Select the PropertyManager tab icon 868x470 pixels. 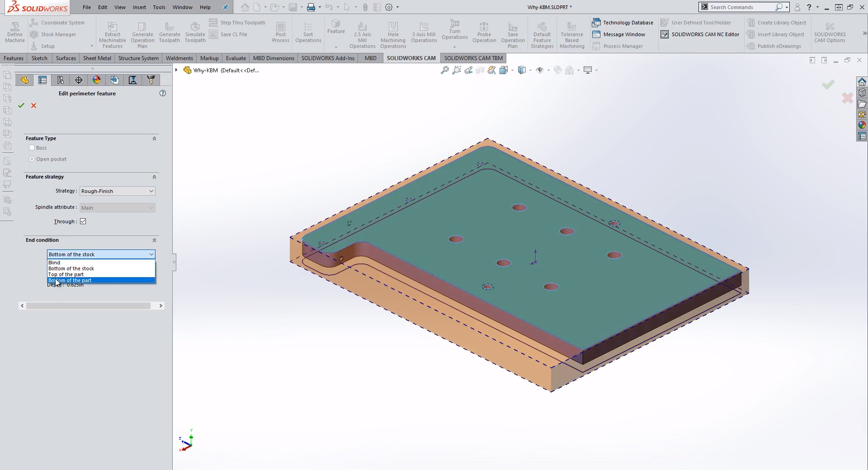click(x=42, y=80)
